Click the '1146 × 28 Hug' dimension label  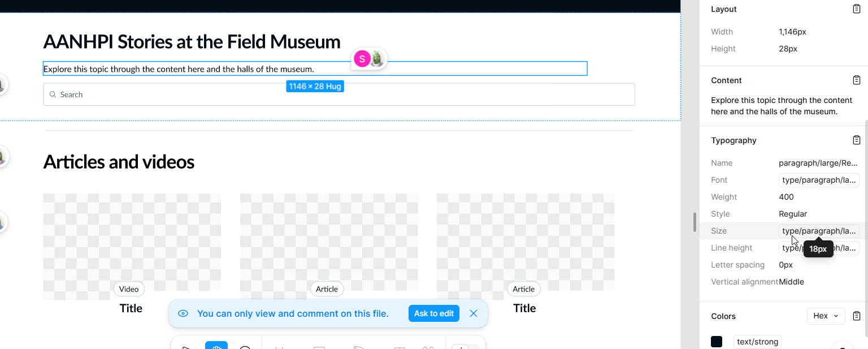tap(315, 86)
